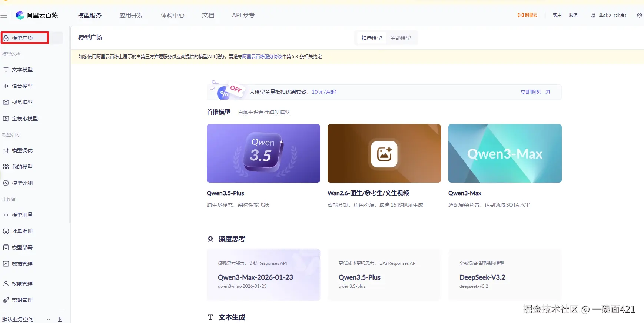Open the 文档 top menu
The height and width of the screenshot is (323, 644).
(208, 15)
